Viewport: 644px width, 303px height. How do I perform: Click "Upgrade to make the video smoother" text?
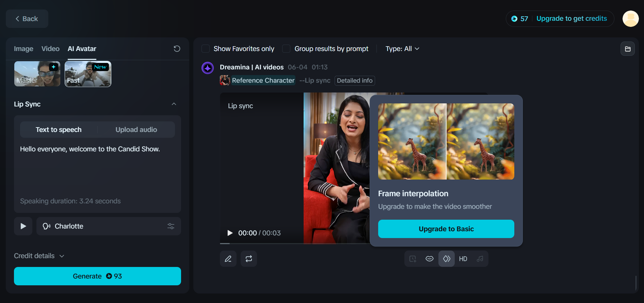[x=435, y=206]
